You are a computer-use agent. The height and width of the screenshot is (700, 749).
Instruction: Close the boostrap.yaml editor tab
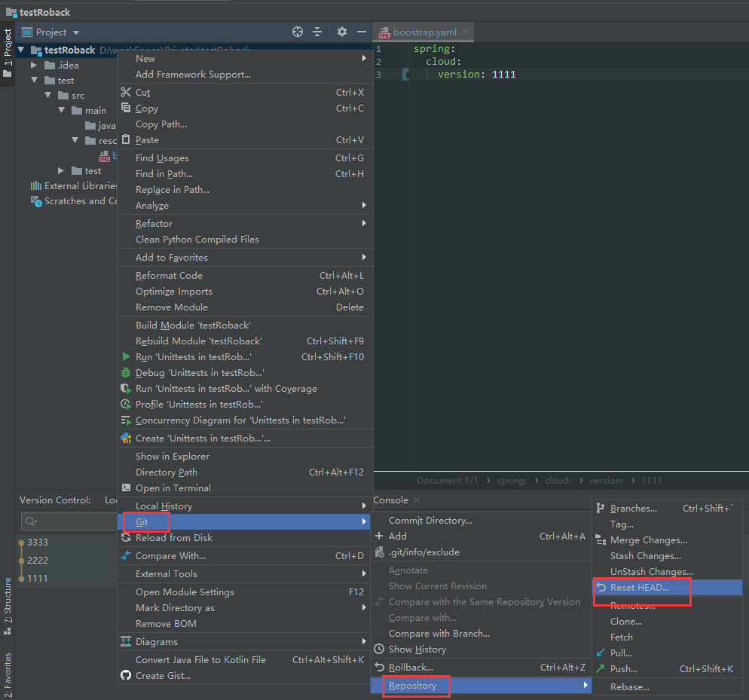point(465,32)
